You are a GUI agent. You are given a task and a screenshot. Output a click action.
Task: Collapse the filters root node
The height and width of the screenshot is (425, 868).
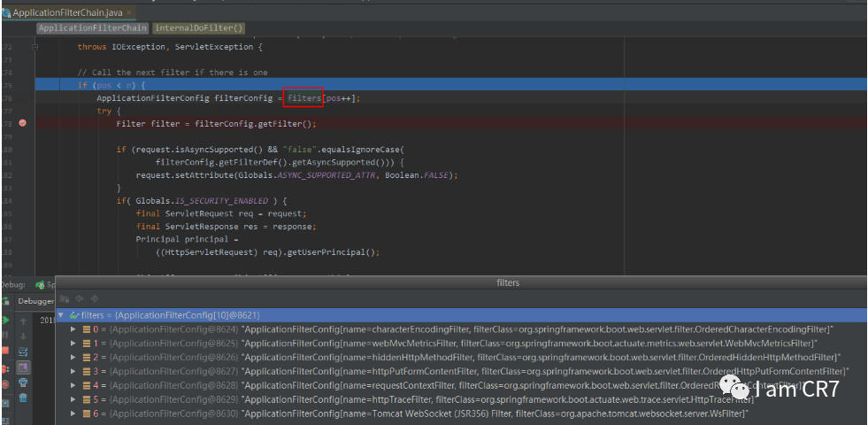[x=61, y=314]
